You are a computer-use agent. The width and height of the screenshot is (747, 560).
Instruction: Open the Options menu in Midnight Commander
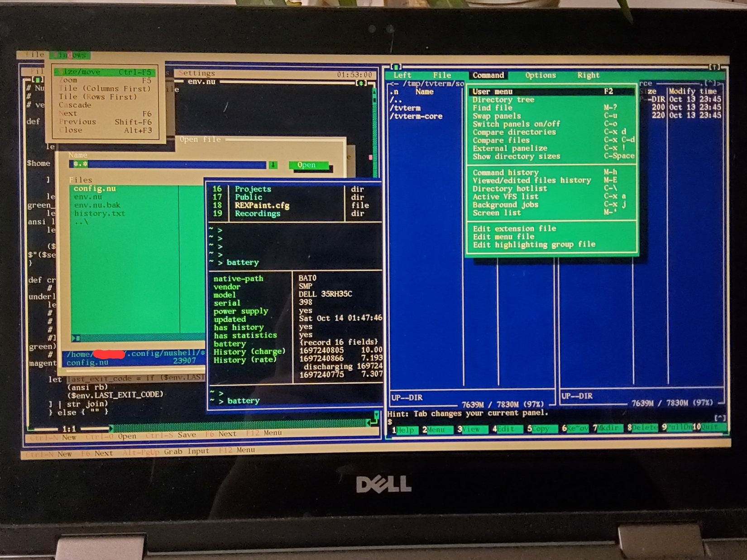point(540,76)
